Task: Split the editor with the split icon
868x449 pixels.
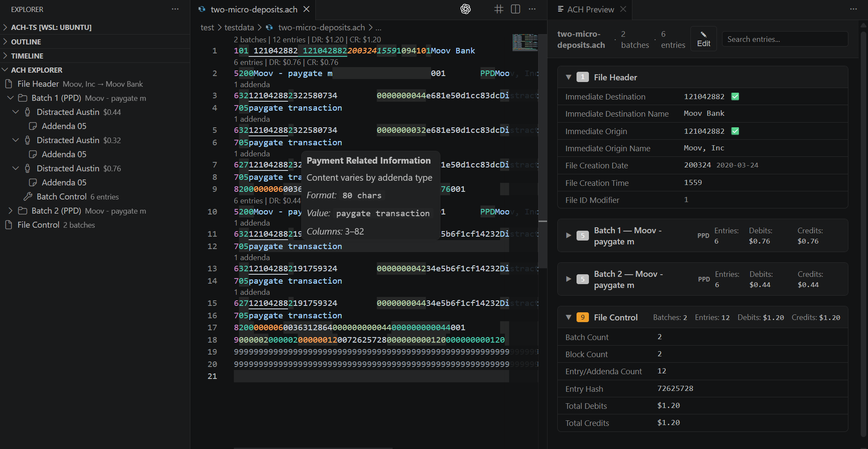Action: (x=516, y=9)
